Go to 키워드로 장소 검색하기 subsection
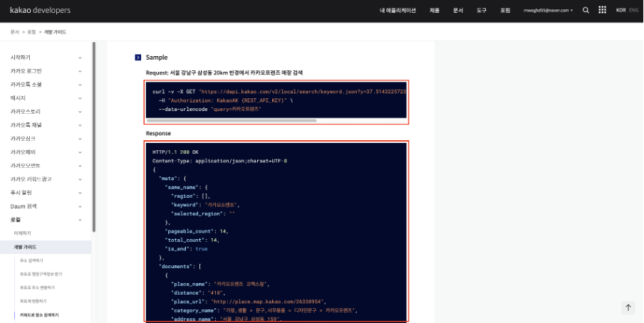Screen dimensions: 644x323 (x=39, y=314)
